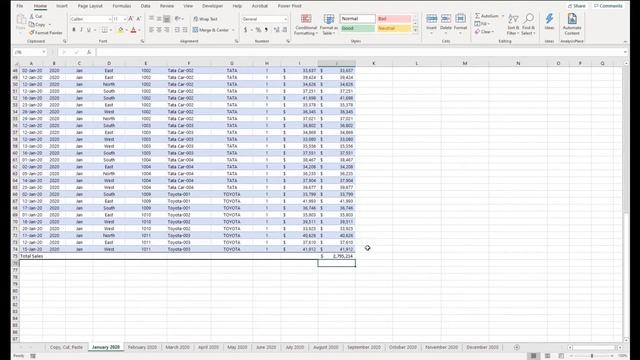
Task: Toggle Bottom Align
Action: pyautogui.click(x=167, y=19)
